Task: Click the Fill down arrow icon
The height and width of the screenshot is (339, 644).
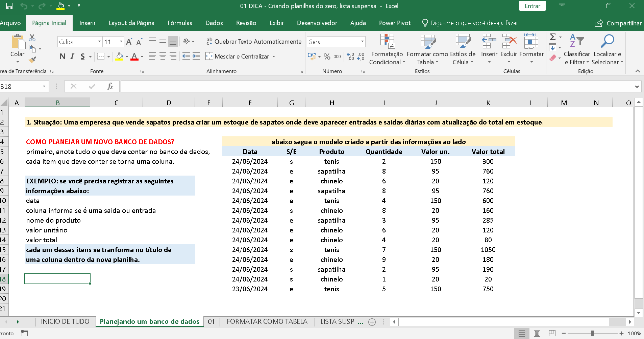Action: tap(553, 47)
